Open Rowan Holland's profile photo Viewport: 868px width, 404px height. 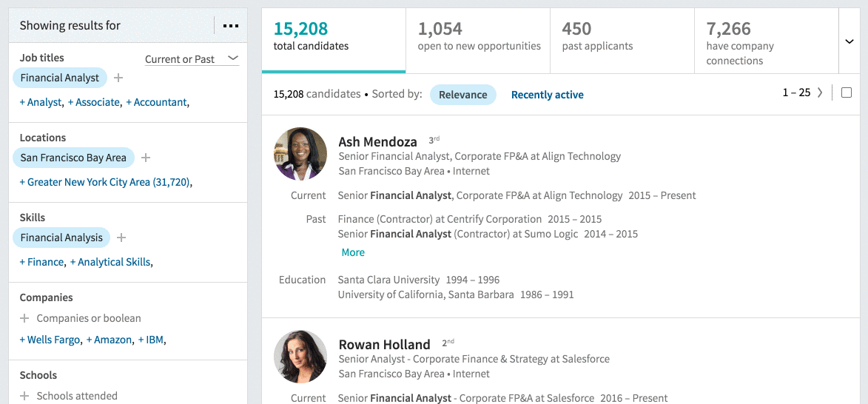pos(300,357)
